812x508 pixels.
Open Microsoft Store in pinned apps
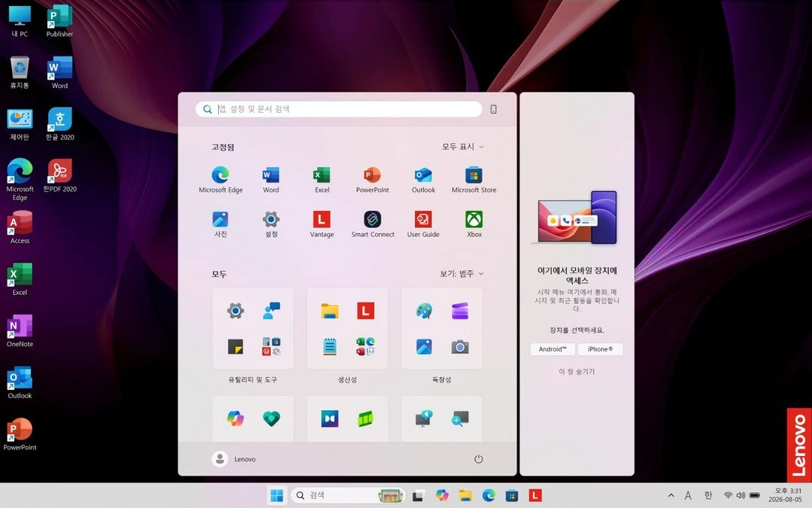(x=474, y=180)
